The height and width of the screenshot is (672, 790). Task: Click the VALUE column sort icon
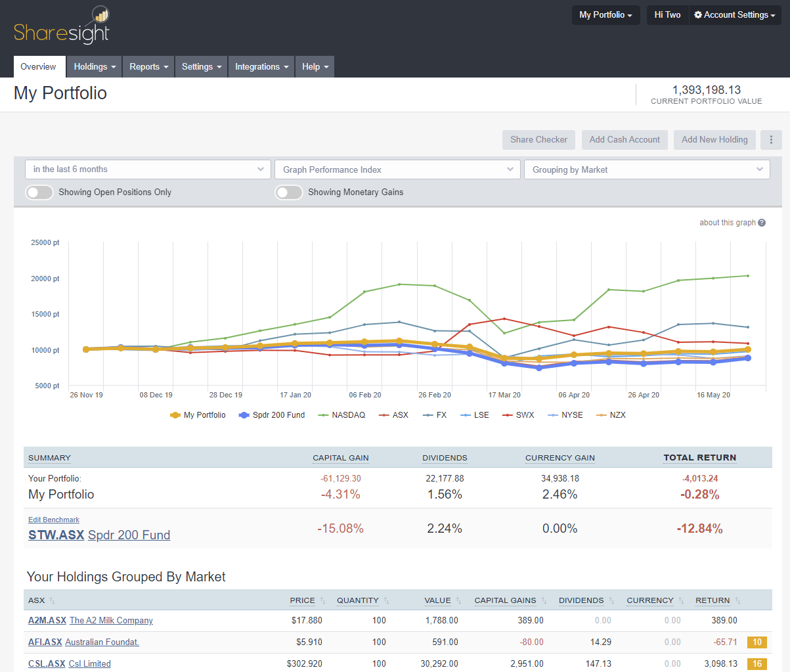[x=458, y=600]
